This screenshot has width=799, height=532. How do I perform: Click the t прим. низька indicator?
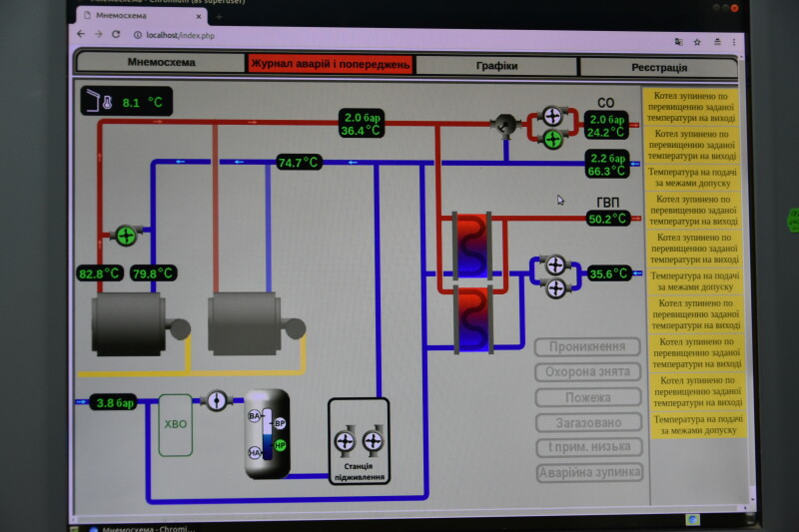click(589, 447)
